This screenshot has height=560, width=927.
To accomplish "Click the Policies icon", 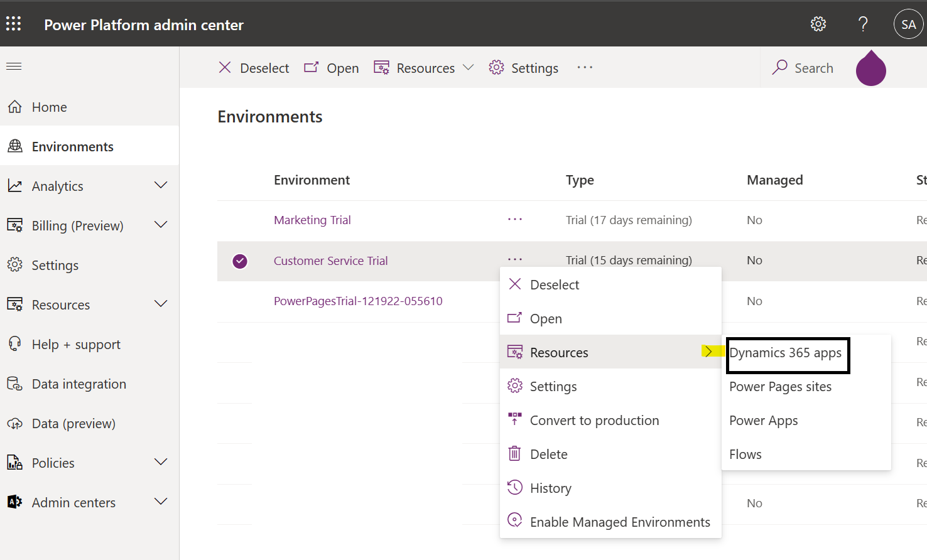I will 15,463.
